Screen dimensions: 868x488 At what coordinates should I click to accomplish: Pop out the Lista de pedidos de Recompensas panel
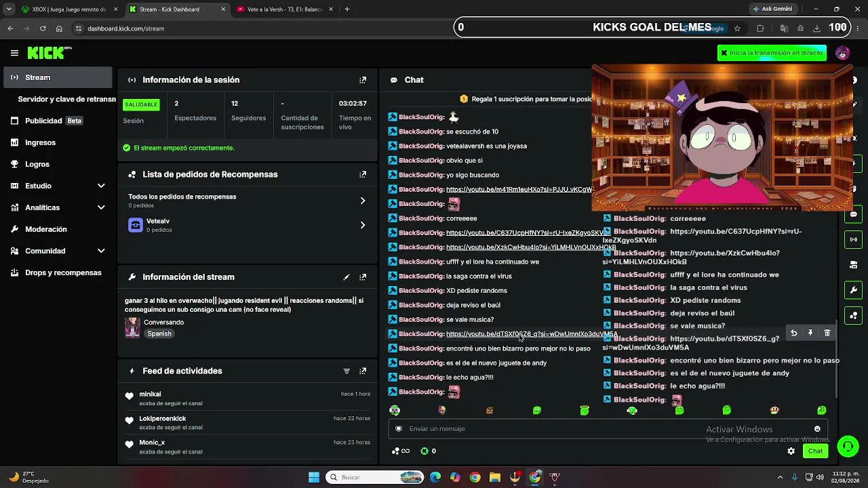[363, 174]
